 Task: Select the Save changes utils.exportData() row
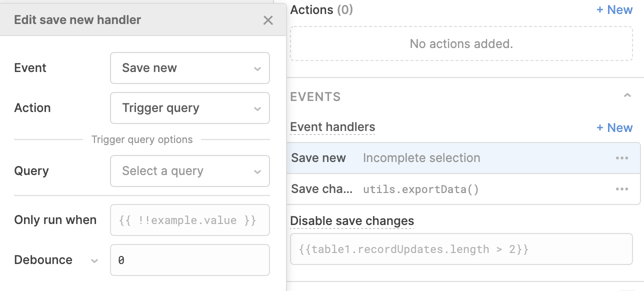pyautogui.click(x=463, y=189)
